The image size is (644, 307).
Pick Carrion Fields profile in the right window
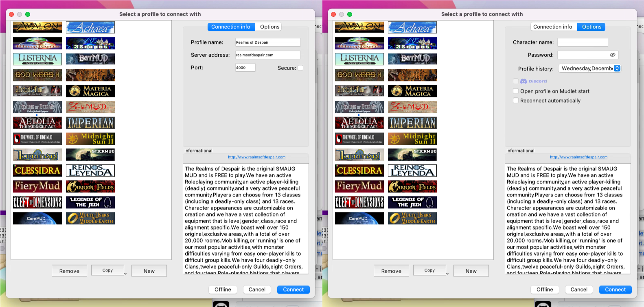pos(412,186)
